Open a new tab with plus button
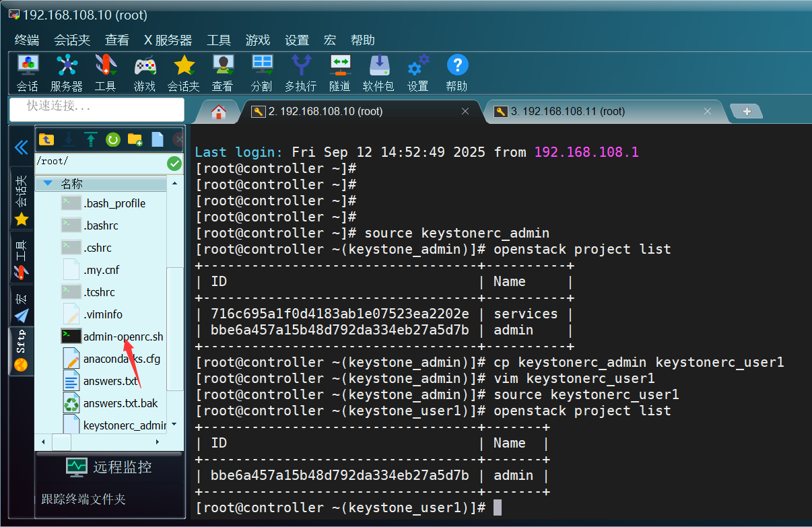812x527 pixels. [x=746, y=111]
